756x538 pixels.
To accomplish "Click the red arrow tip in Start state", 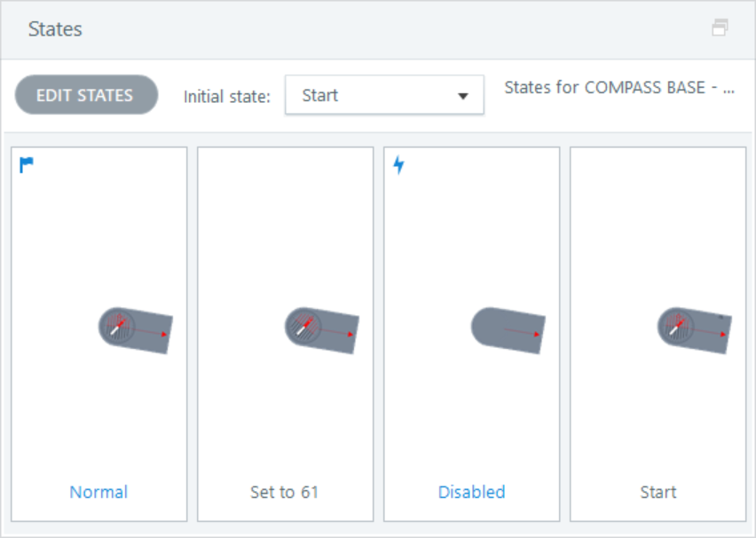I will [x=724, y=335].
